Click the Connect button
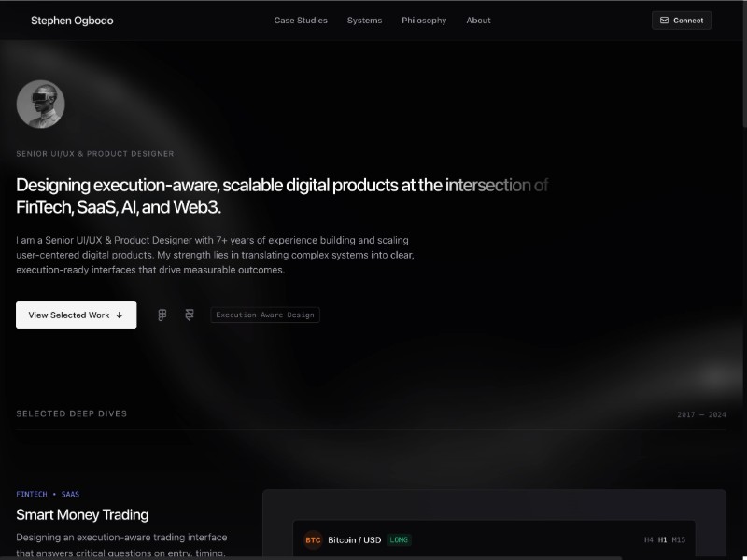 pyautogui.click(x=681, y=20)
